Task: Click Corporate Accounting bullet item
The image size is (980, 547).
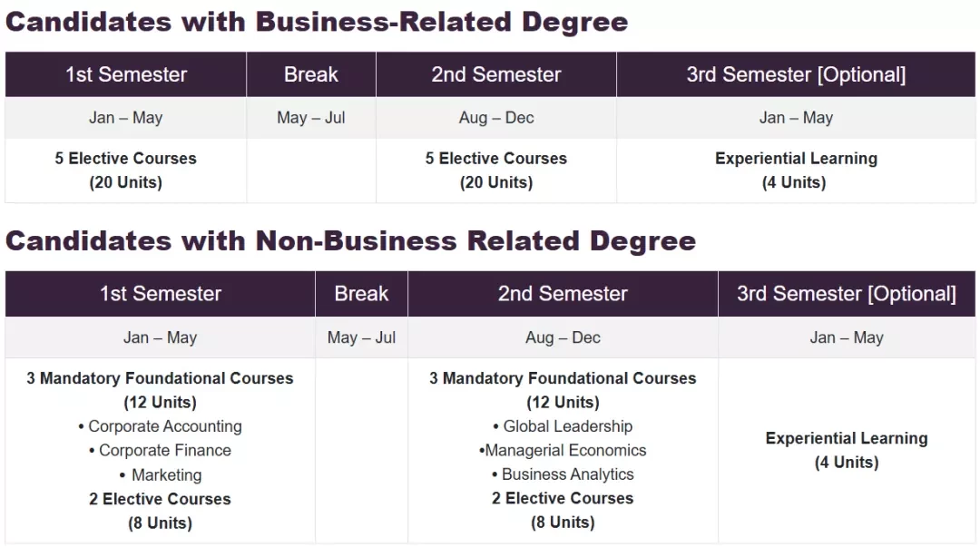Action: tap(160, 426)
